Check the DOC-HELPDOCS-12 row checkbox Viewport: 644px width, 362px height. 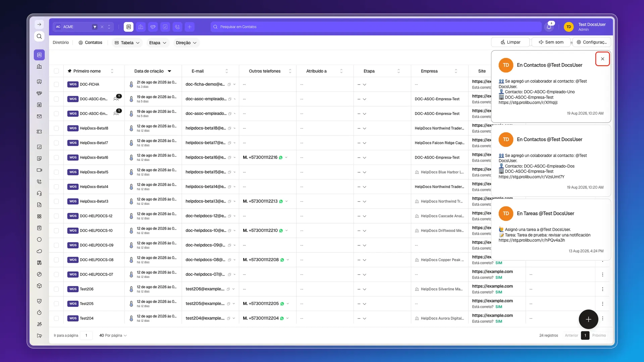[56, 216]
